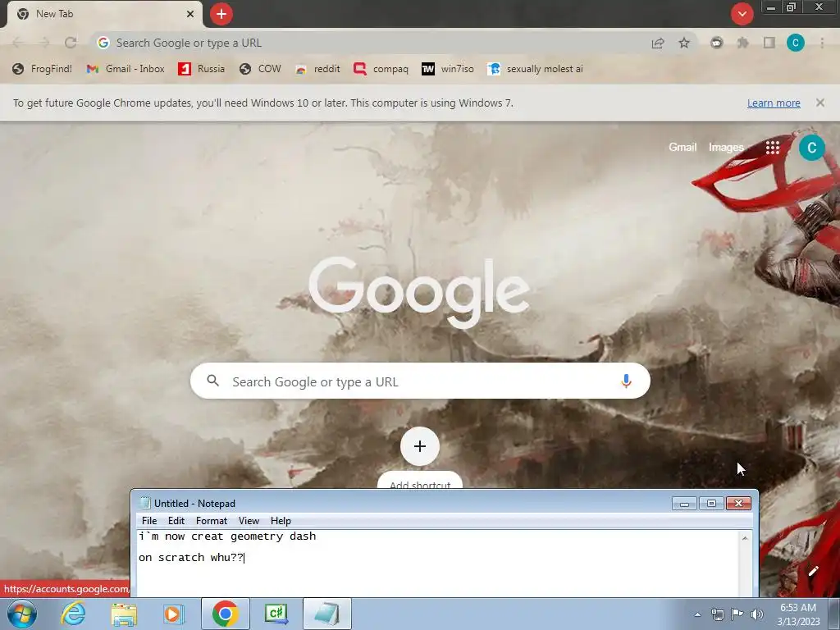Open the Google apps grid icon
The image size is (840, 630).
(773, 148)
